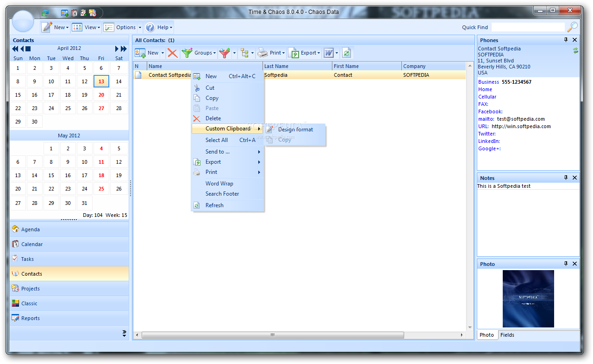Open the http://win.softpedia.com URL link
The image size is (593, 364).
click(x=521, y=126)
